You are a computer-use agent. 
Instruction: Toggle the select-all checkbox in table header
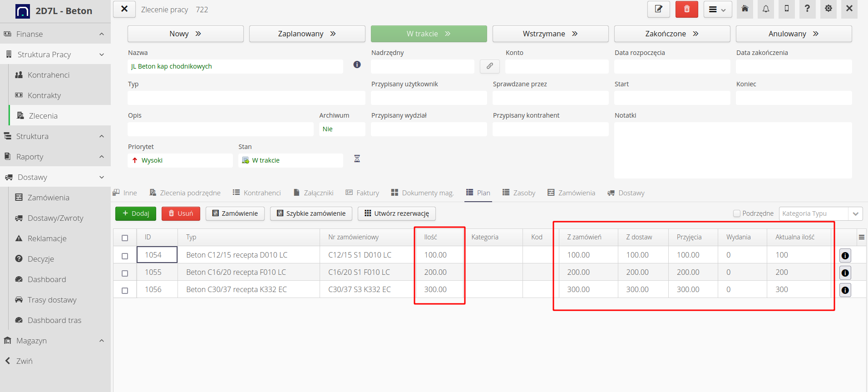click(125, 238)
